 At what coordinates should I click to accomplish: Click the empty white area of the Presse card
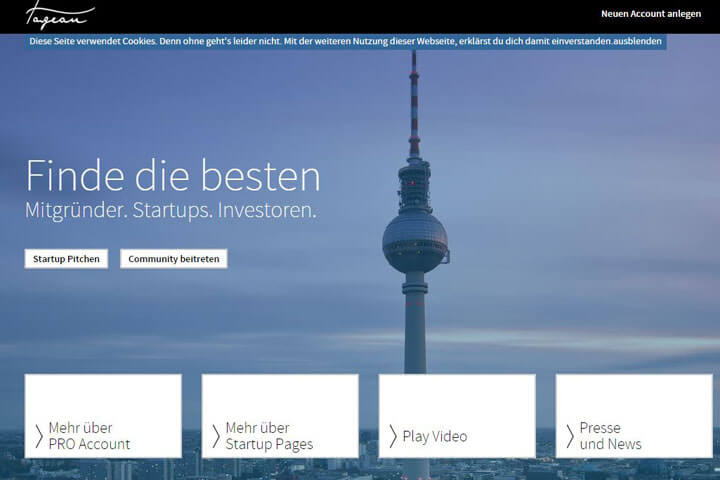634,397
